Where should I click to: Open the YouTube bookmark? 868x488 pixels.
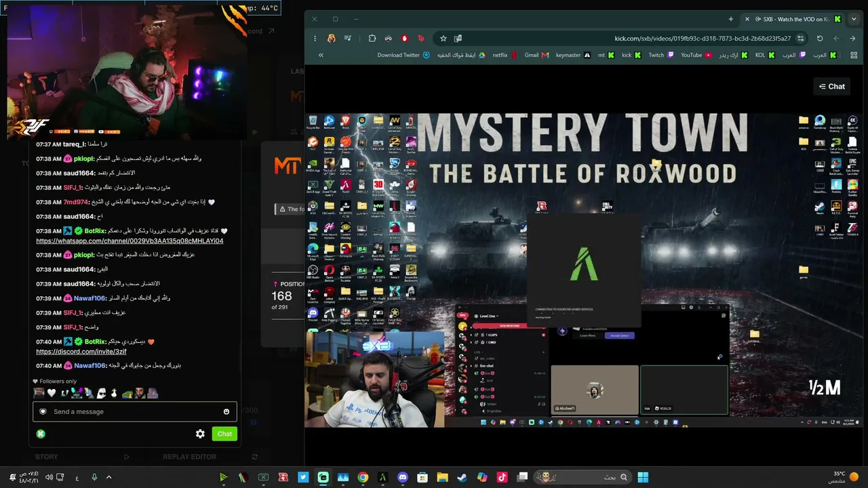[x=696, y=56]
